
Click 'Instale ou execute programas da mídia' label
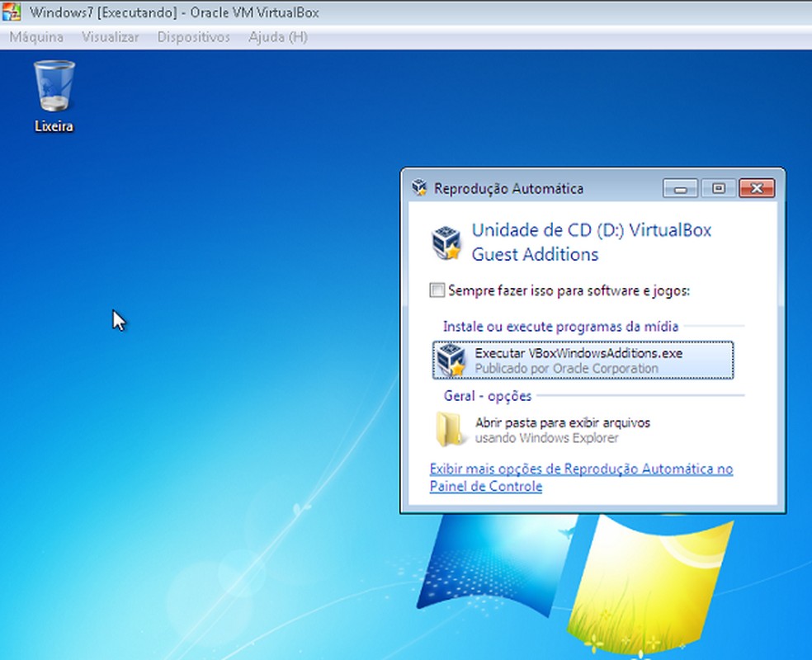point(560,326)
